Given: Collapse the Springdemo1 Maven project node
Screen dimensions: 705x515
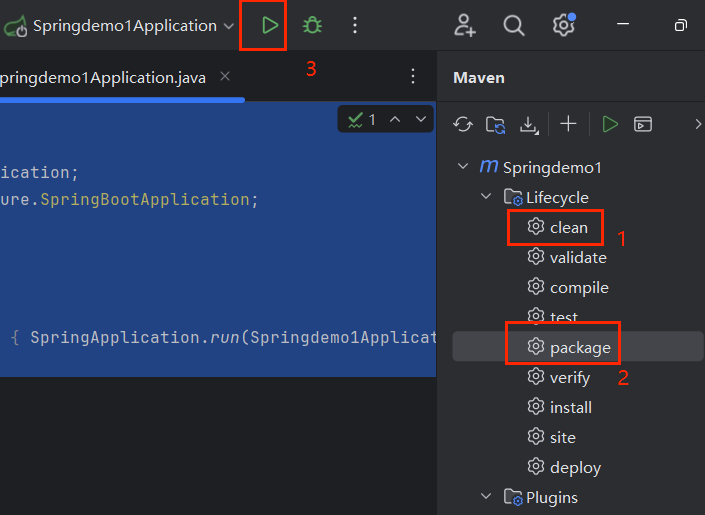Looking at the screenshot, I should click(x=463, y=166).
